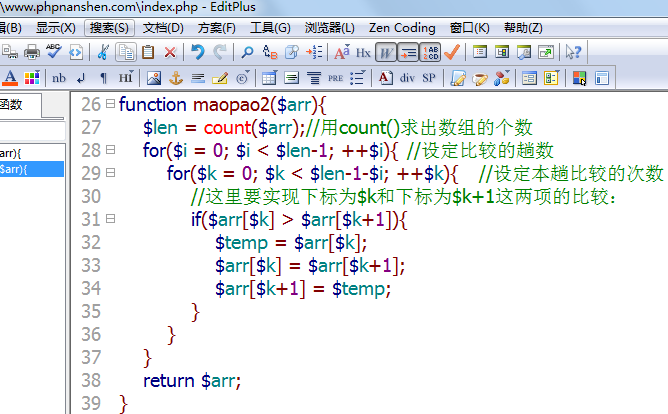
Task: Open the Hx hex viewer icon
Action: pos(363,52)
